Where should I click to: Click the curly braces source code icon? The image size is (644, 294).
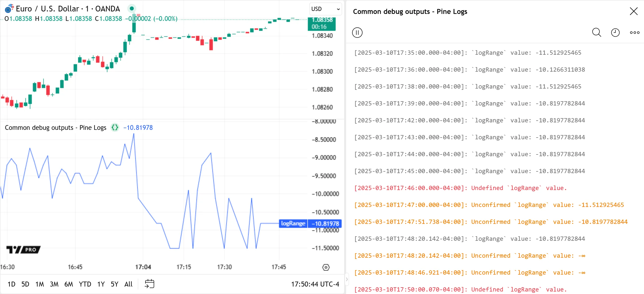[115, 128]
